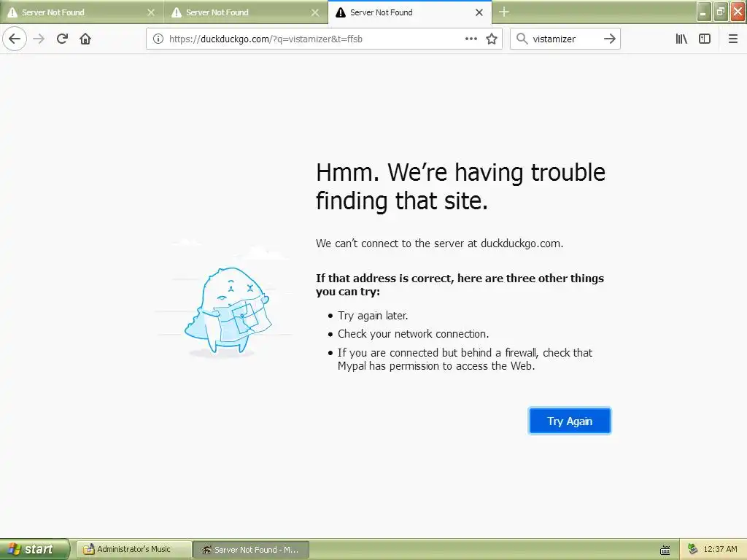Click the Try Again button
The image size is (747, 560).
coord(569,421)
